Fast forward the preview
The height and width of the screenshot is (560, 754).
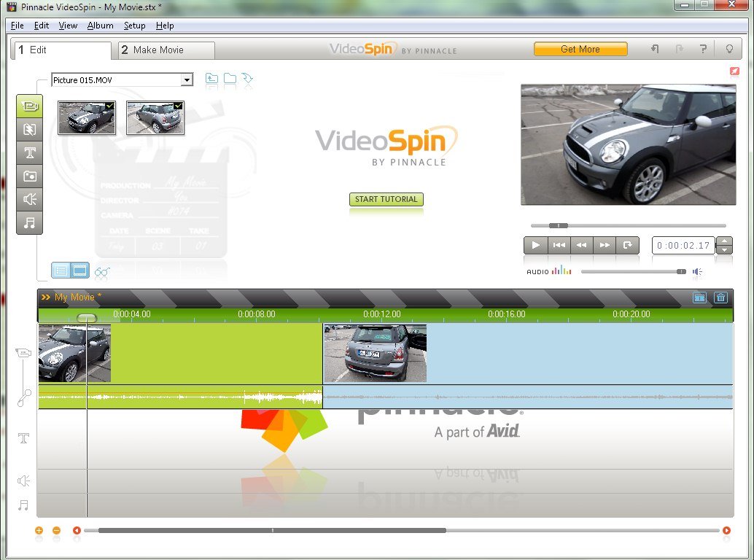pos(605,245)
